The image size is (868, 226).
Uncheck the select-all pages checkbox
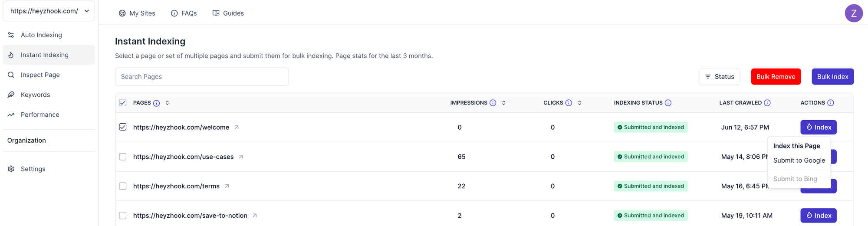[123, 103]
